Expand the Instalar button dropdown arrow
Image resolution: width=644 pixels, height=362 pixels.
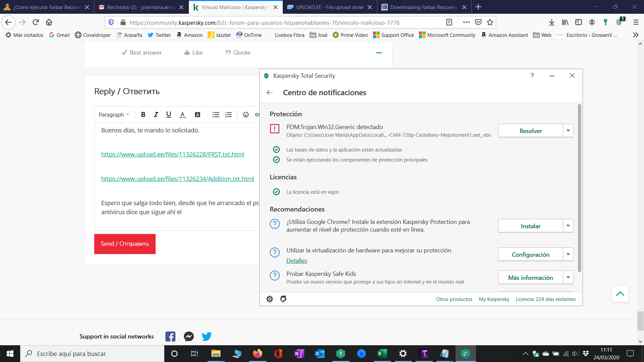568,226
